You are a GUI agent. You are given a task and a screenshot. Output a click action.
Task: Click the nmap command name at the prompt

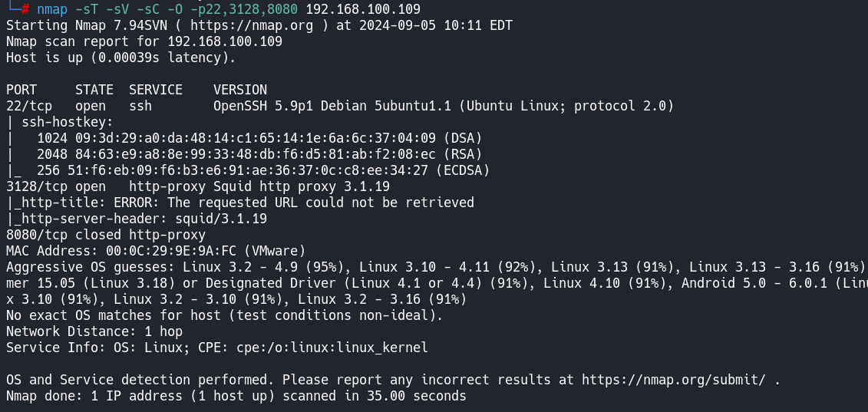click(x=52, y=9)
